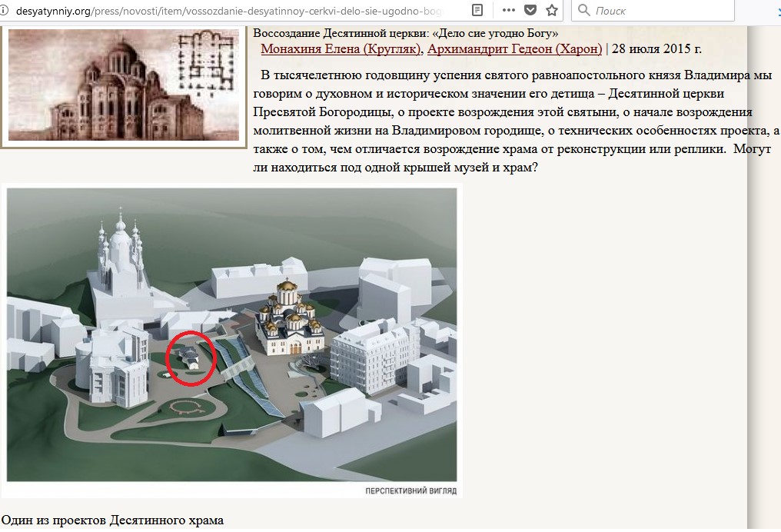This screenshot has width=781, height=532.
Task: Save page to Pocket
Action: click(x=530, y=11)
